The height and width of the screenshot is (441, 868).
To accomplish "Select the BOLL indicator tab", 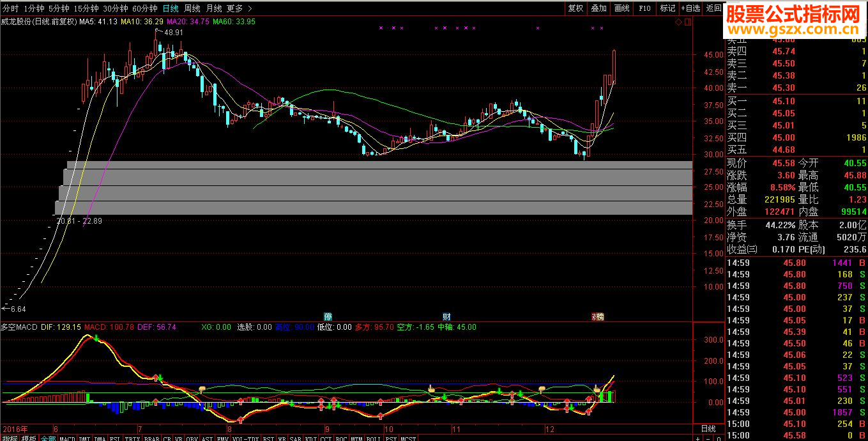I will click(x=373, y=437).
